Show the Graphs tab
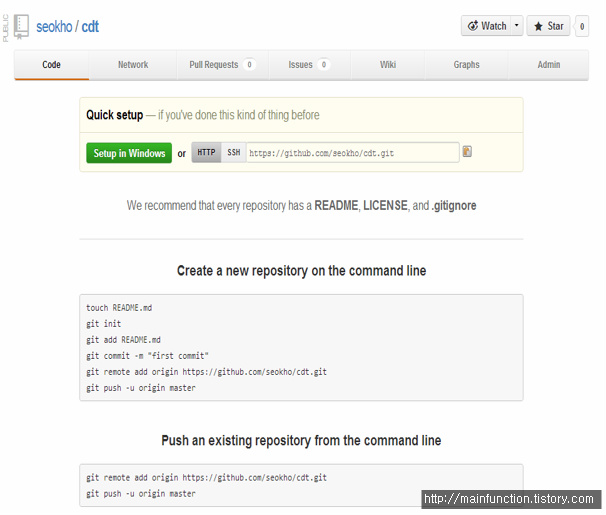606x515 pixels. click(x=466, y=65)
